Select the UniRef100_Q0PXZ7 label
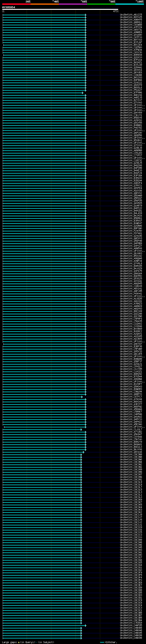The height and width of the screenshot is (644, 146). (x=131, y=246)
